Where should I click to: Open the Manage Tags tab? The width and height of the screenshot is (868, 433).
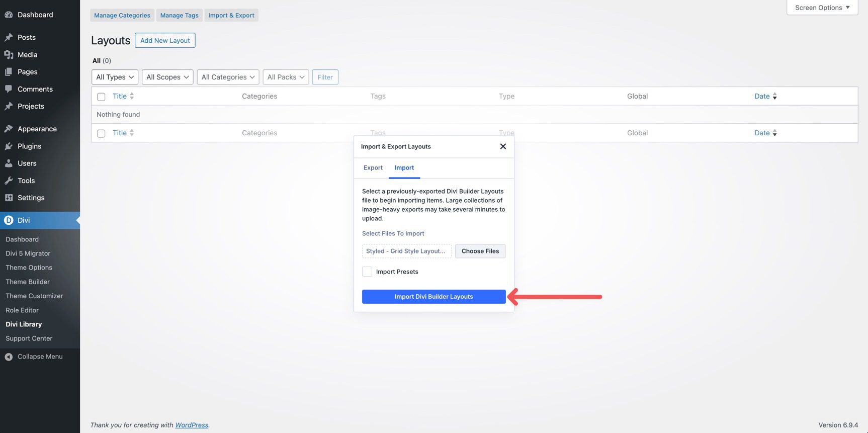(x=180, y=15)
